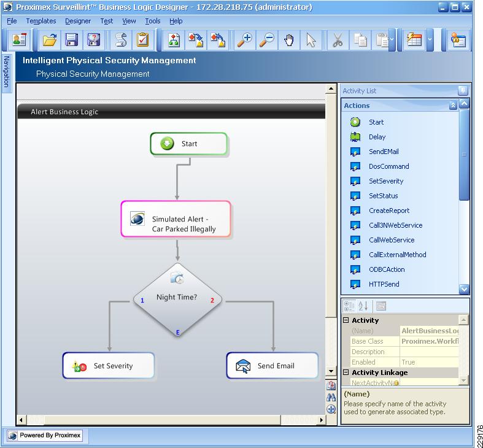The image size is (483, 448).
Task: Open the Designer menu
Action: coord(78,21)
